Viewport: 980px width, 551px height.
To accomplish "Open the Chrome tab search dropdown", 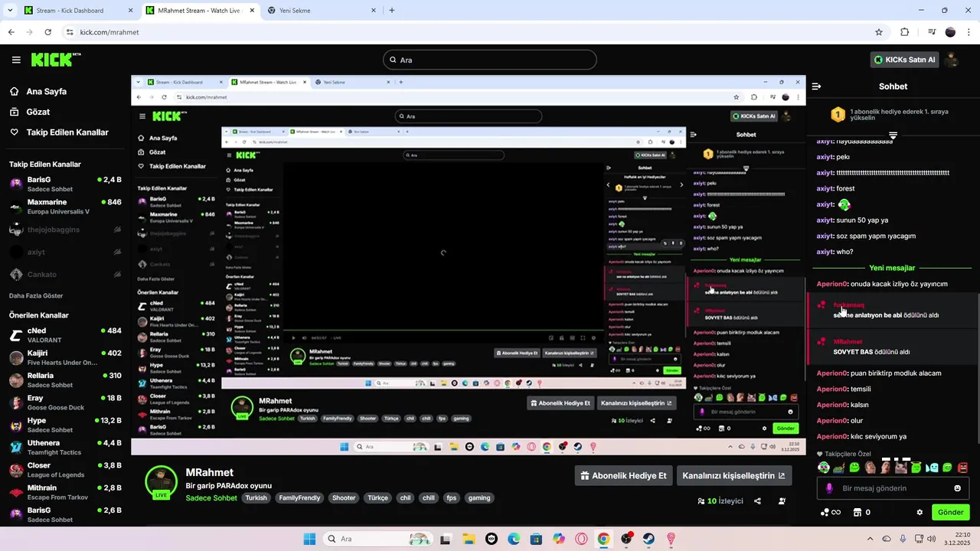I will tap(11, 11).
